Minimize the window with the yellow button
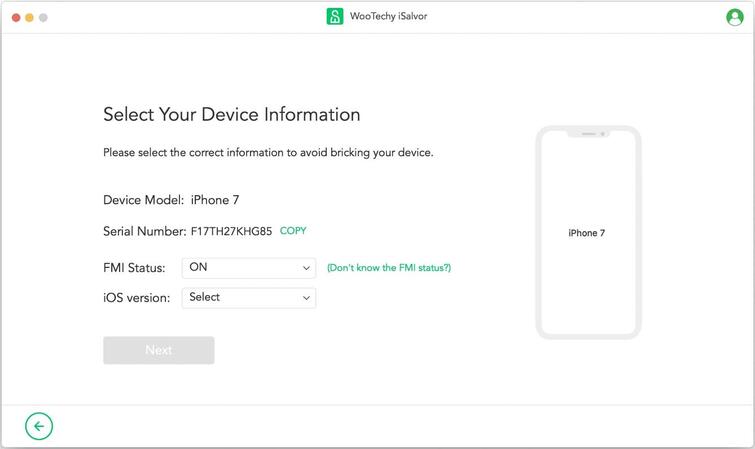Viewport: 755px width, 449px height. pos(30,18)
